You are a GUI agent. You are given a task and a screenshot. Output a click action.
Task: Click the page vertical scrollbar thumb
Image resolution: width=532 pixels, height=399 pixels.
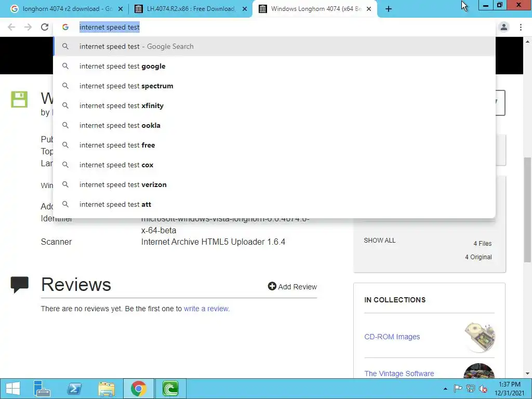tap(527, 210)
